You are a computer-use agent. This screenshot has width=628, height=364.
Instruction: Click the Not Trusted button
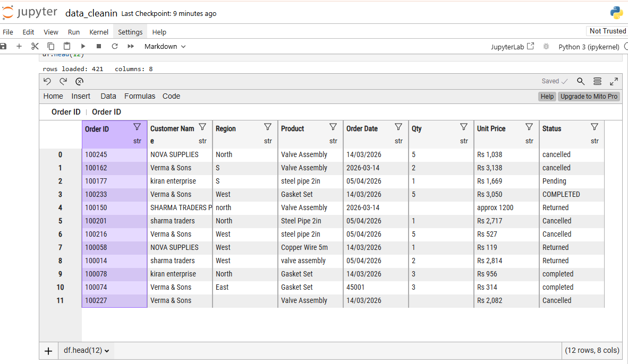pyautogui.click(x=607, y=31)
